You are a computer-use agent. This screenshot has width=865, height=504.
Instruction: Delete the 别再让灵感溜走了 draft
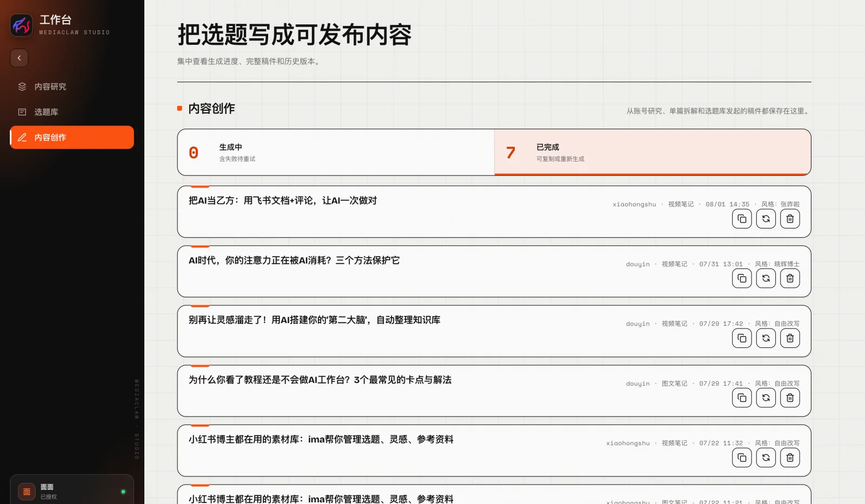tap(790, 338)
